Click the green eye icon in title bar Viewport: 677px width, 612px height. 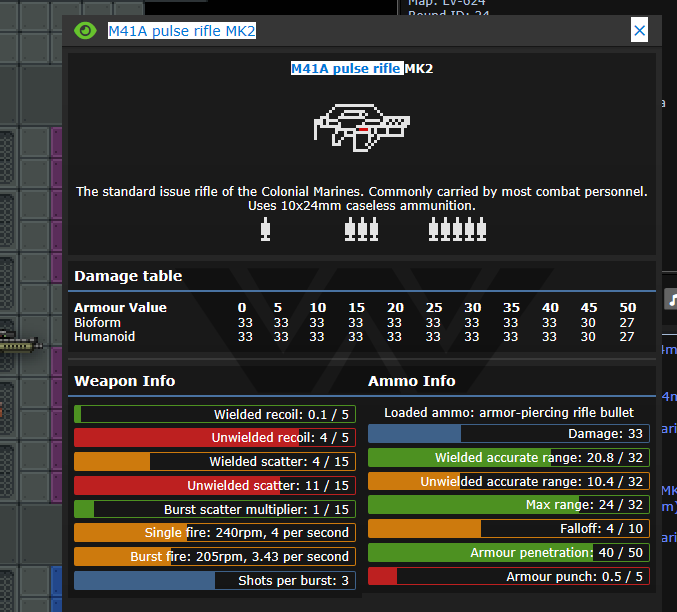[84, 30]
